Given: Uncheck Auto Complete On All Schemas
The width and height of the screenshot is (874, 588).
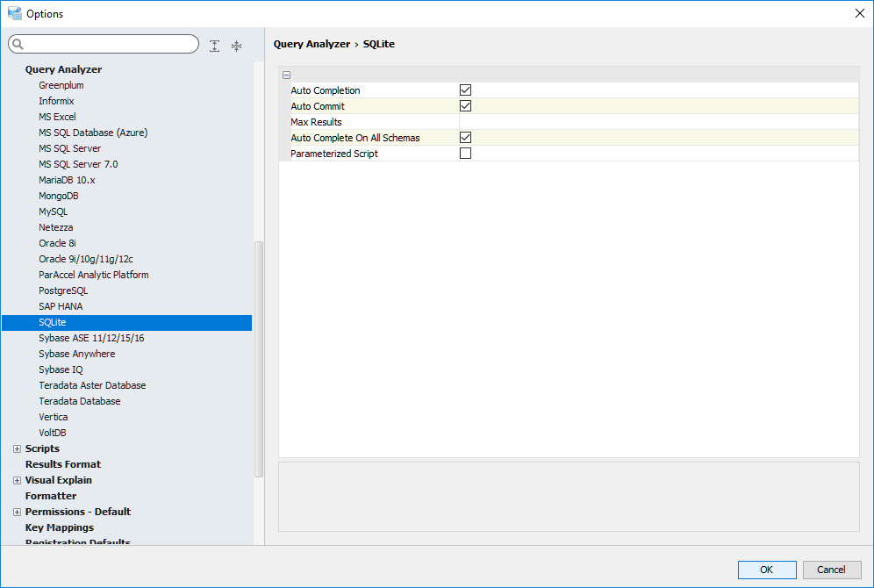Looking at the screenshot, I should (465, 138).
